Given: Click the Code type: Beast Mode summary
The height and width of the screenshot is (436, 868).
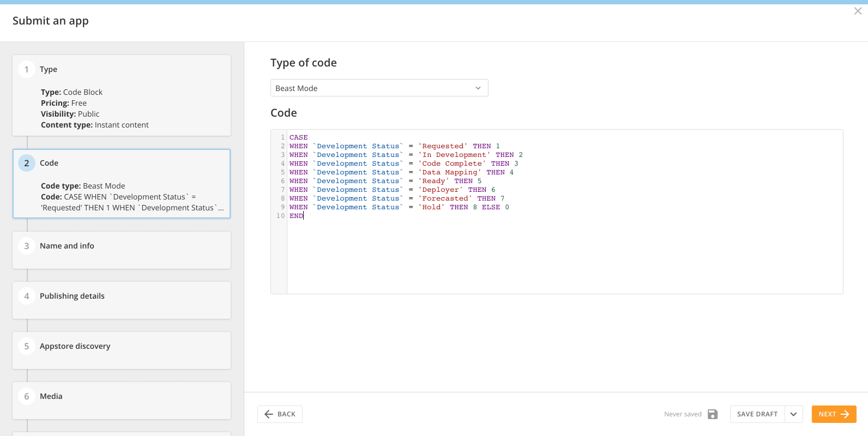Looking at the screenshot, I should [x=83, y=186].
